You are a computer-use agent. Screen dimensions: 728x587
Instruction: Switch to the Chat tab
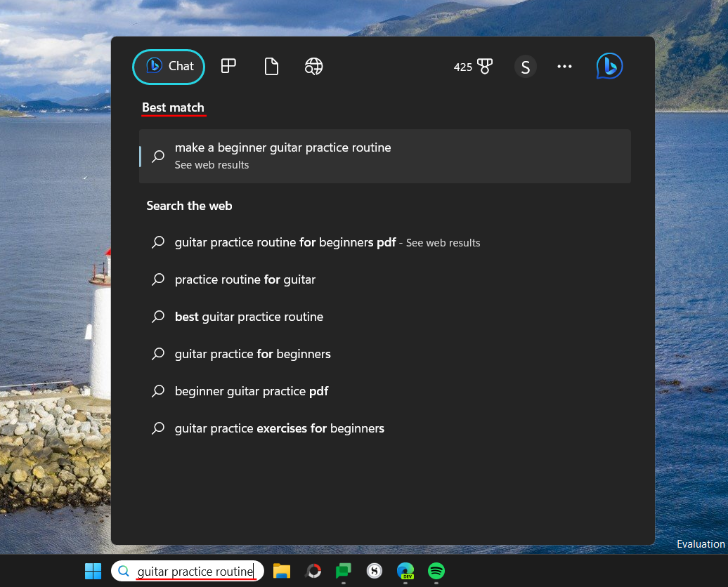[168, 66]
